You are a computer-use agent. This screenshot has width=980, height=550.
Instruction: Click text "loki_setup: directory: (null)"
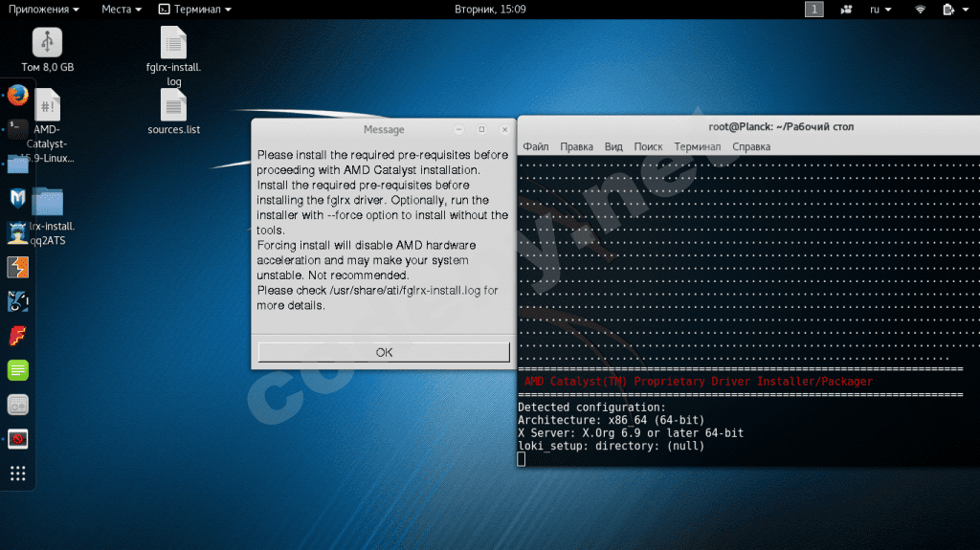pos(612,447)
